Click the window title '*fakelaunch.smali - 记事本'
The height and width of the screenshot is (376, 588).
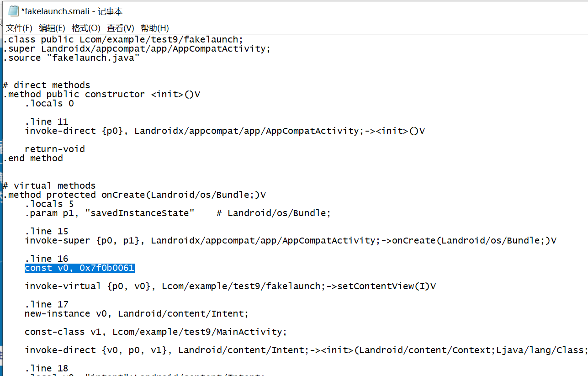[x=72, y=11]
